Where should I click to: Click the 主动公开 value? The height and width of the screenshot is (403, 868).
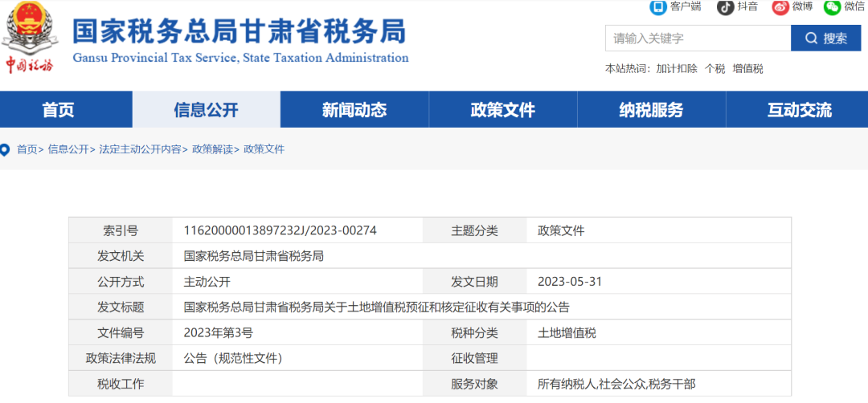click(207, 282)
